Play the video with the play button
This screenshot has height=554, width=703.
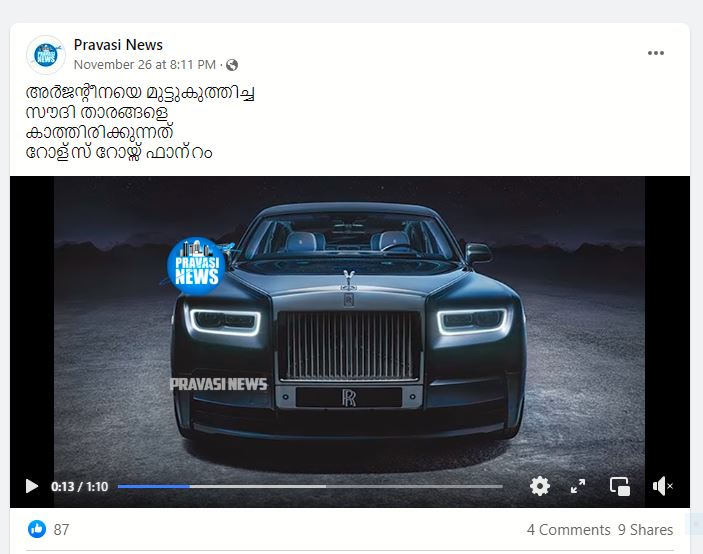click(32, 486)
